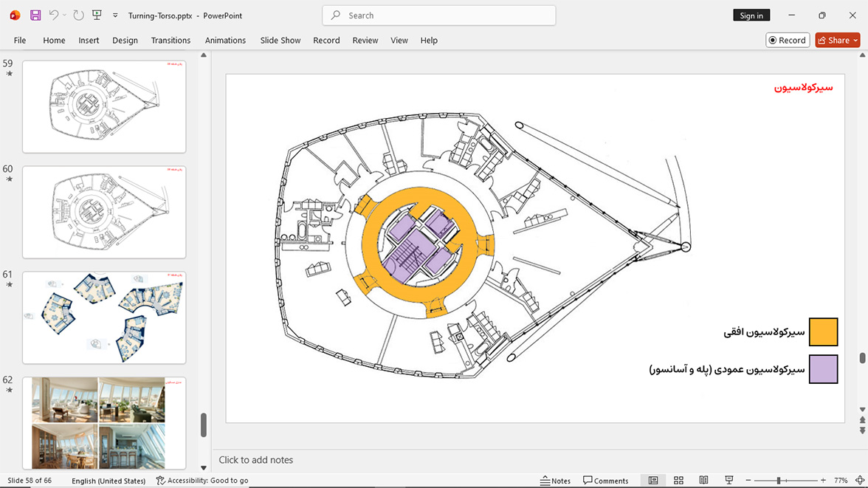Image resolution: width=868 pixels, height=488 pixels.
Task: Open Customize Quick Access Toolbar dropdown
Action: click(x=115, y=16)
